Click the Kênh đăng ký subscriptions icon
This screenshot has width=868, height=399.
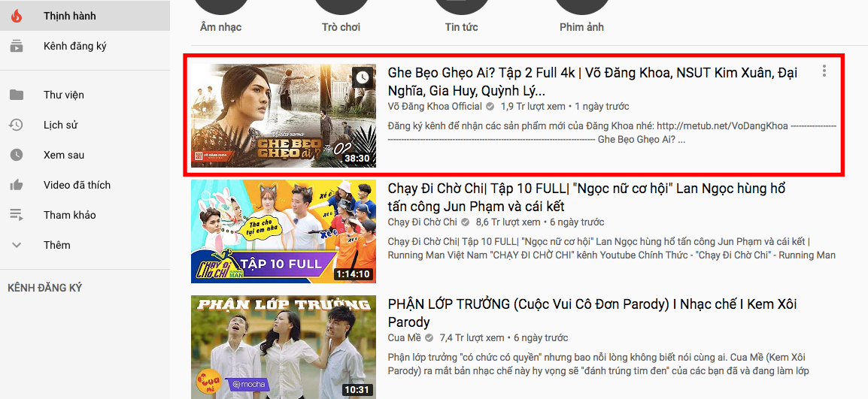tap(17, 46)
